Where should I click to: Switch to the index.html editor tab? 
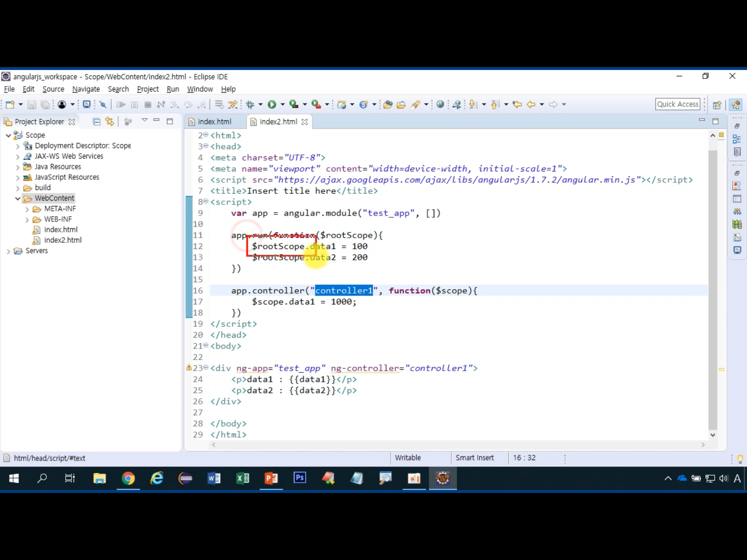point(214,122)
